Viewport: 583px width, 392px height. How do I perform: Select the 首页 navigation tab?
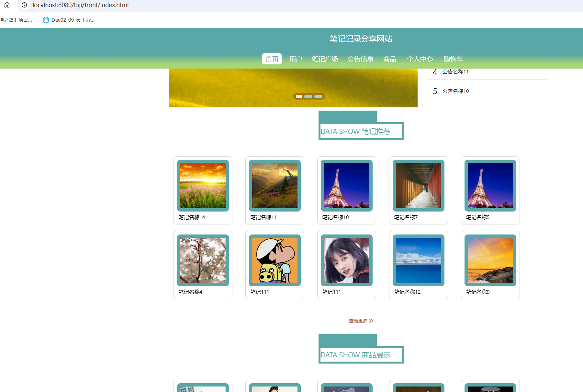[x=272, y=59]
